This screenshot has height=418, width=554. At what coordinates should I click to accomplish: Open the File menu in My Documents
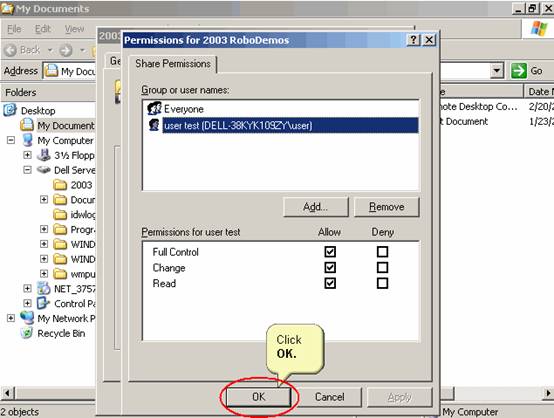[x=14, y=29]
